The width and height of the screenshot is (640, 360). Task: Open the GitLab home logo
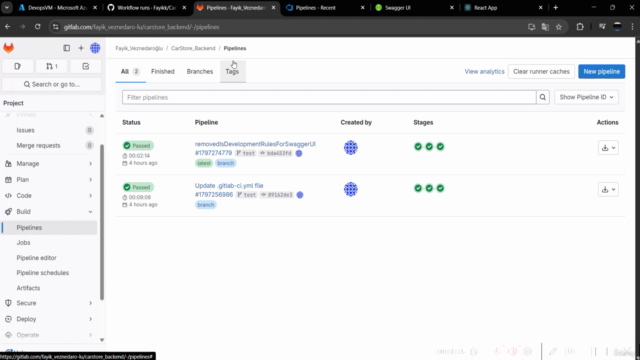(9, 48)
